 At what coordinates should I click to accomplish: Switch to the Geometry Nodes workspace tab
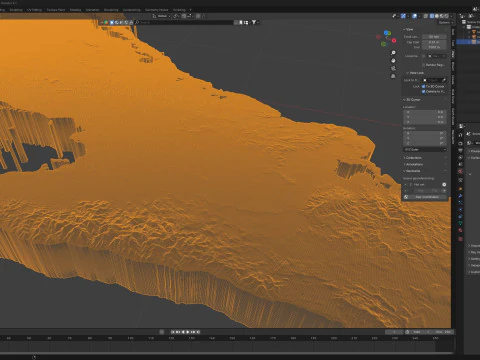click(156, 10)
